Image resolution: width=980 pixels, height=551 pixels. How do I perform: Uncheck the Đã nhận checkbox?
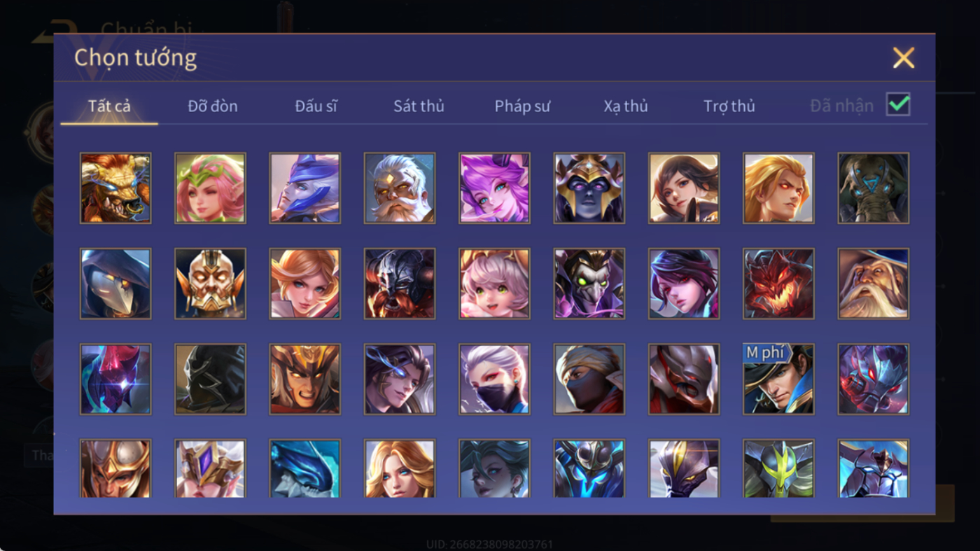[898, 105]
